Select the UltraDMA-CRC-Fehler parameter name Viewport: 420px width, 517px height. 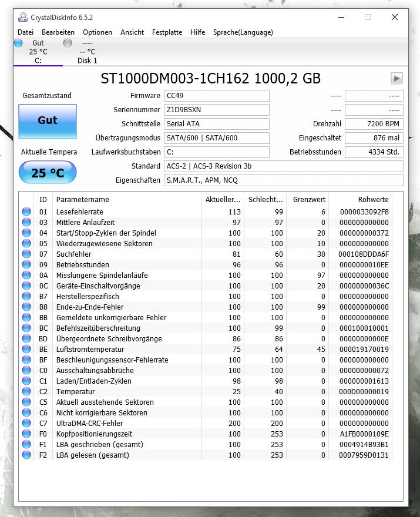click(x=89, y=424)
